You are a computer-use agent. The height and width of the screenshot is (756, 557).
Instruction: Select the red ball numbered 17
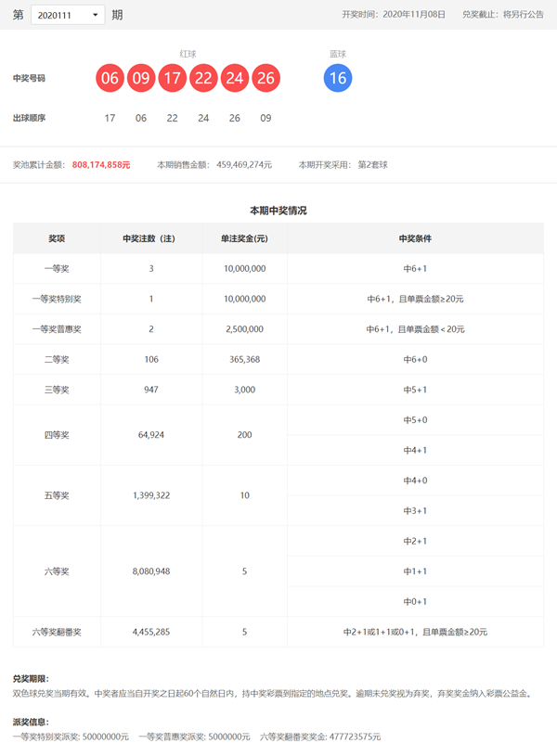(173, 78)
